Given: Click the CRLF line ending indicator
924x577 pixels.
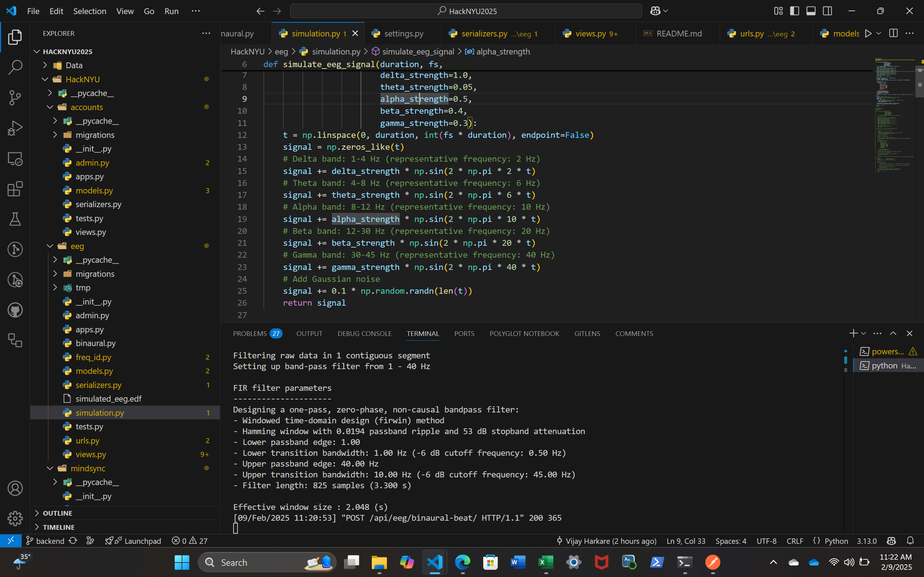Looking at the screenshot, I should point(795,541).
